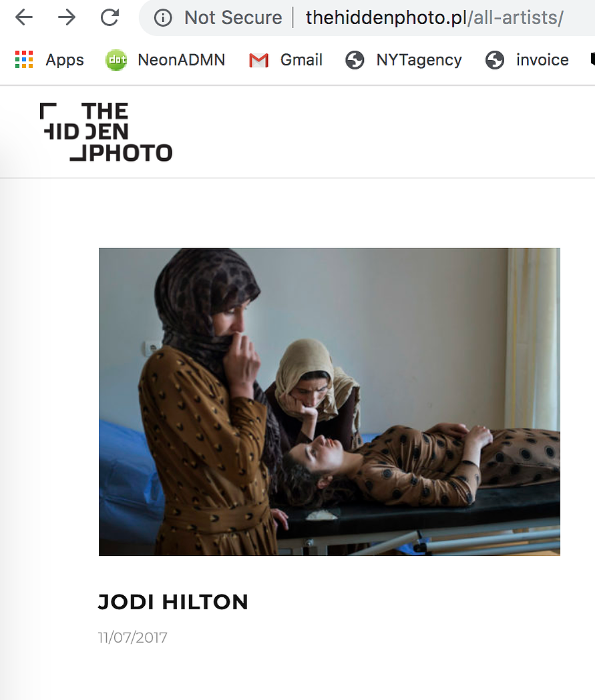Open the NYTagency bookmark
The width and height of the screenshot is (595, 700).
coord(419,60)
